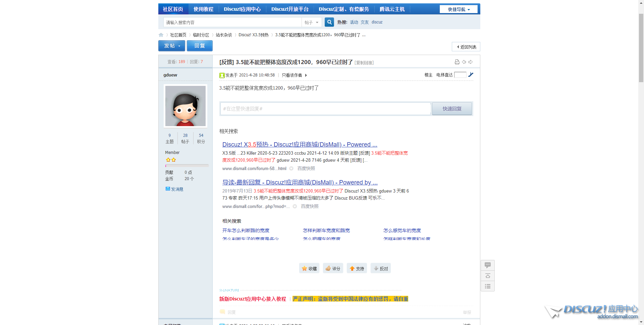This screenshot has width=644, height=325.
Task: Focus the search content input field
Action: coord(232,22)
